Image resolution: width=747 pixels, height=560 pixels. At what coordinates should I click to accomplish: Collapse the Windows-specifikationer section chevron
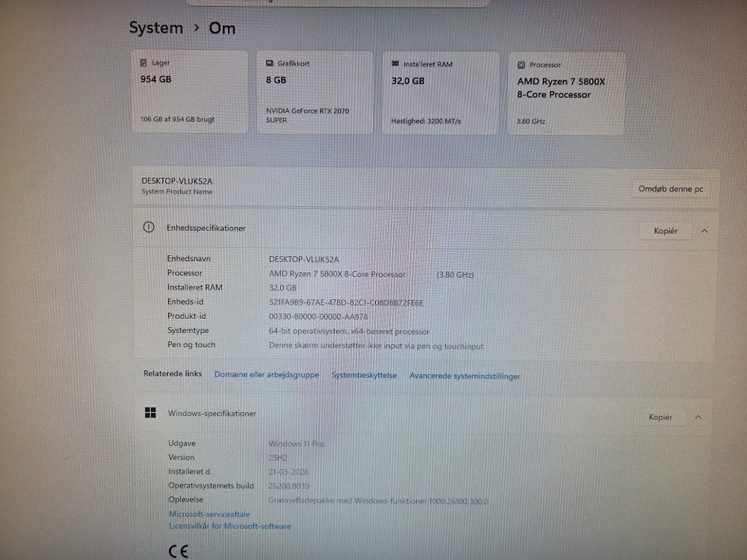pos(699,418)
